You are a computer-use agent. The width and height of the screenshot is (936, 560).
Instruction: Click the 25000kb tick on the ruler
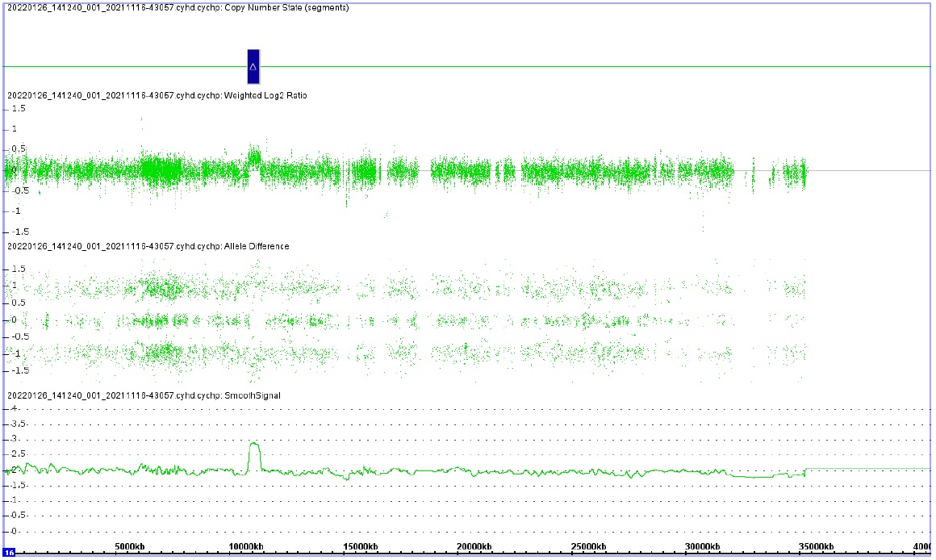pos(587,547)
